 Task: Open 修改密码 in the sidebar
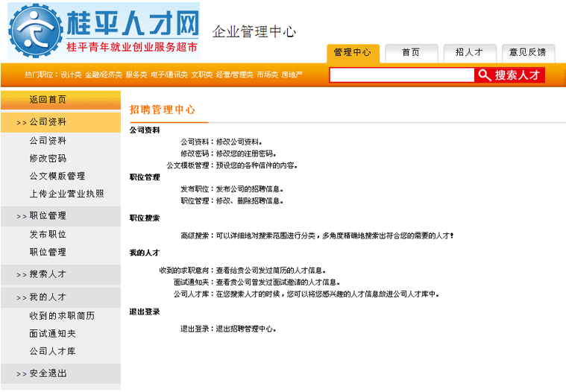[x=48, y=159]
